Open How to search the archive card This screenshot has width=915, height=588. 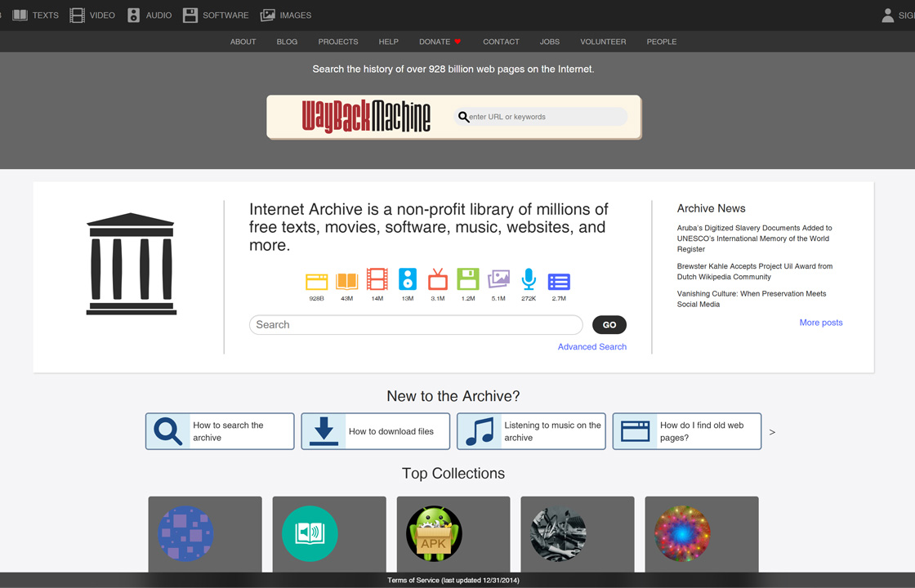click(220, 432)
